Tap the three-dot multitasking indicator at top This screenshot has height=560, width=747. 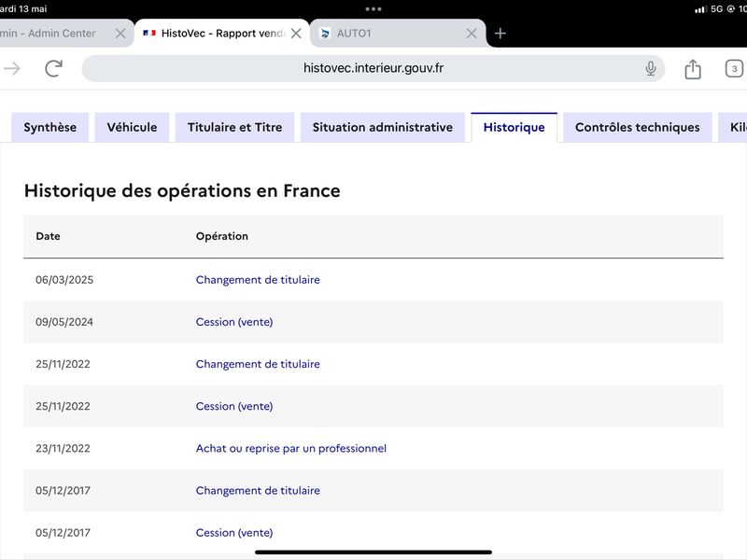tap(373, 8)
